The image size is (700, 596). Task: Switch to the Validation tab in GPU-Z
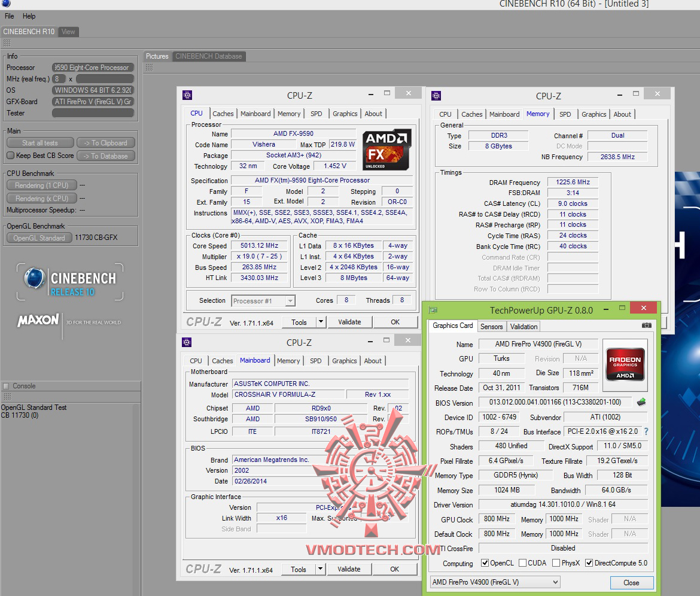pyautogui.click(x=524, y=327)
